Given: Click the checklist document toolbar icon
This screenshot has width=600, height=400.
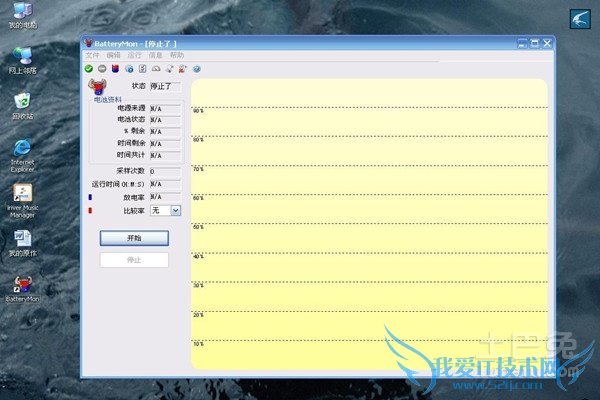Looking at the screenshot, I should [142, 69].
